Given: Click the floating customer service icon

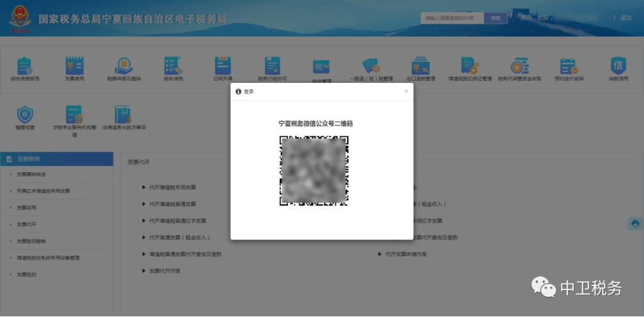Looking at the screenshot, I should pos(636,224).
